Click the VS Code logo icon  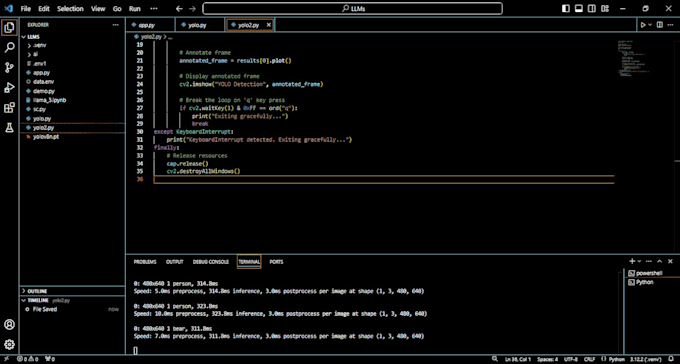[9, 9]
